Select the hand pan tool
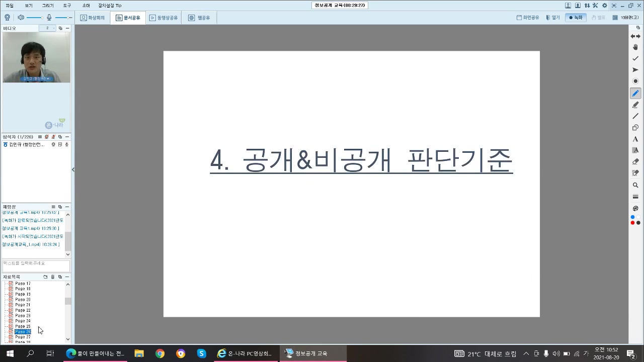 635,47
